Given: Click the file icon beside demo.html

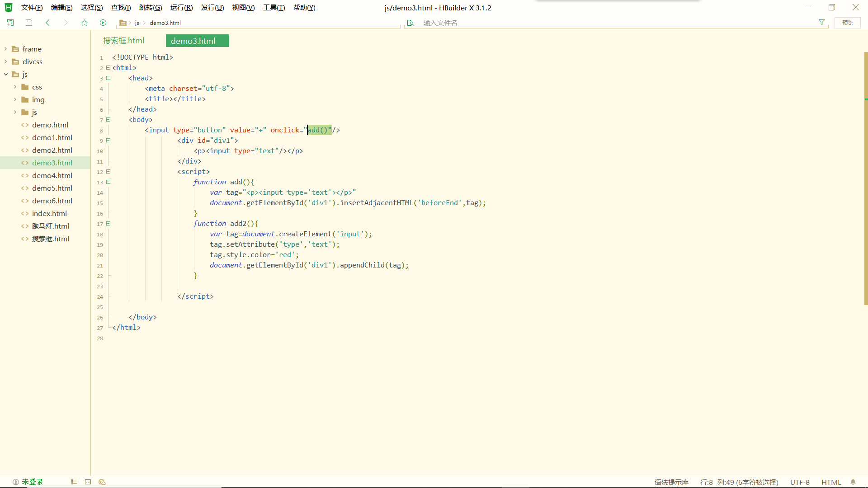Looking at the screenshot, I should coord(25,125).
